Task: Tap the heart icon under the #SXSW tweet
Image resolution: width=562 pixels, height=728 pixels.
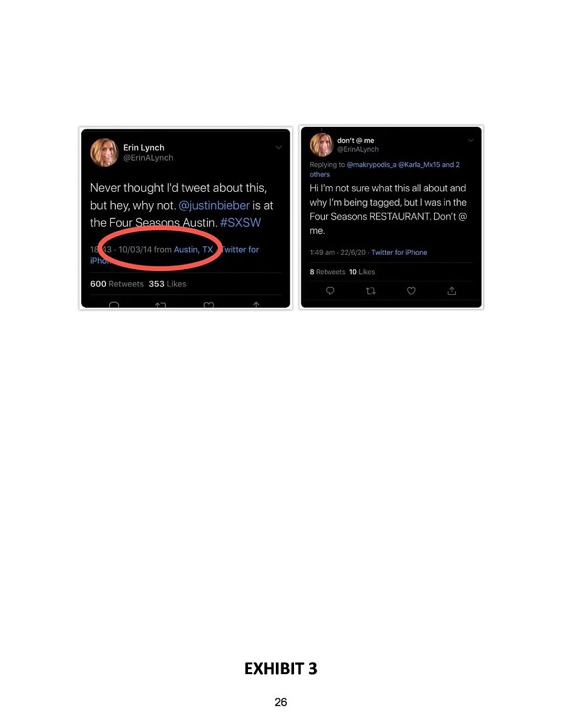Action: click(x=209, y=305)
